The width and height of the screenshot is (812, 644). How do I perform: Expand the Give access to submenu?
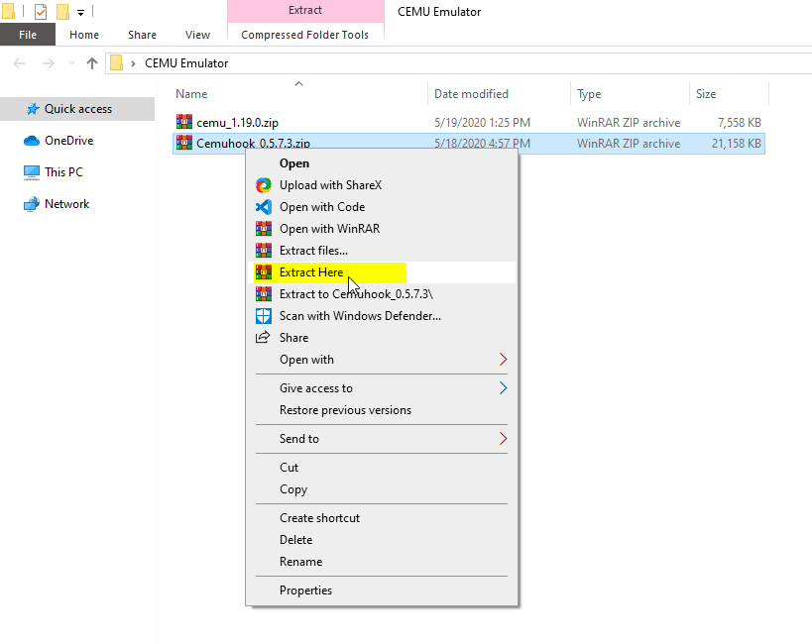503,388
